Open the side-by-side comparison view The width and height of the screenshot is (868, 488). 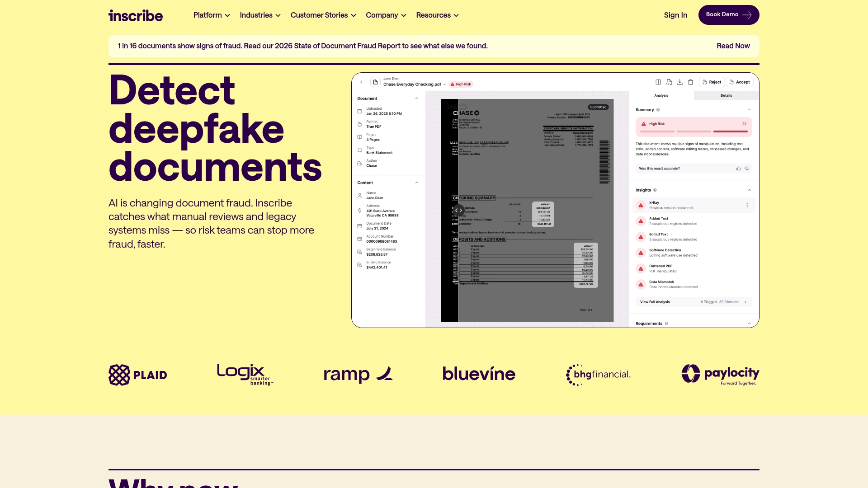coord(659,82)
